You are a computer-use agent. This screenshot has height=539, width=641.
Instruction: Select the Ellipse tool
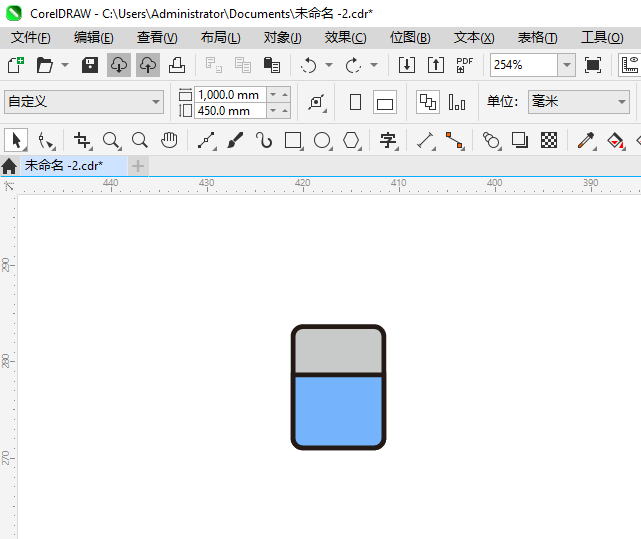322,140
